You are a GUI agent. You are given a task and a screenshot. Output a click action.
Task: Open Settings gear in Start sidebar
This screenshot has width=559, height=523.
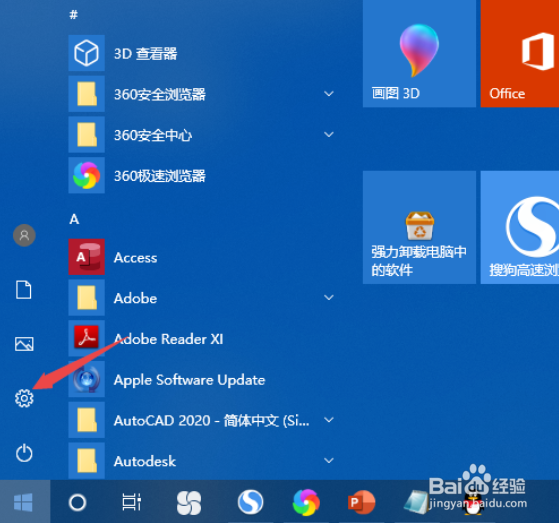point(24,398)
